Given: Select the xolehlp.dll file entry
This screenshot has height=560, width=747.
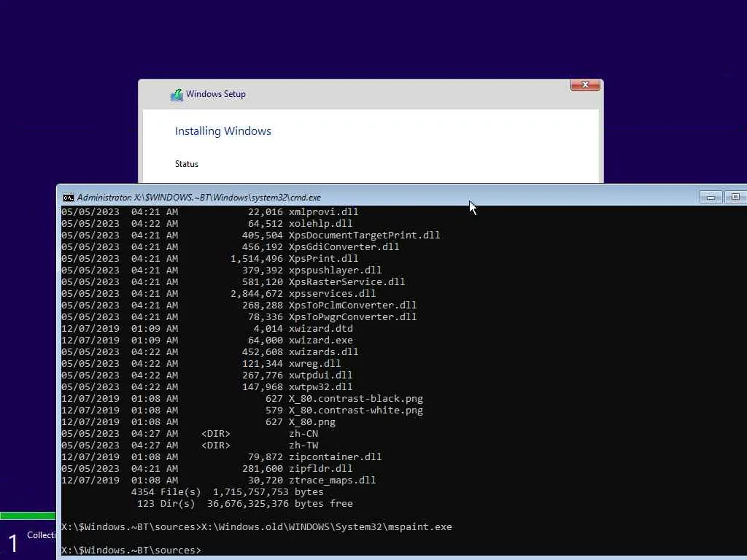Looking at the screenshot, I should [321, 223].
